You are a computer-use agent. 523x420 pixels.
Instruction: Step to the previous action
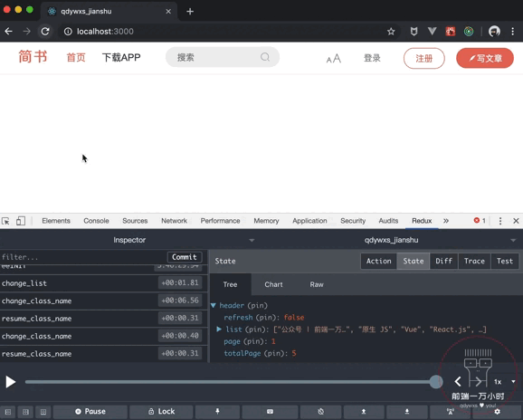tap(458, 381)
